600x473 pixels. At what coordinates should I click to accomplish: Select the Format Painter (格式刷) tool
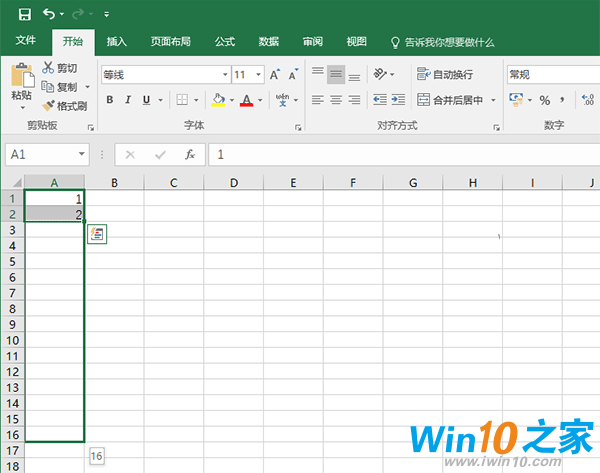(64, 106)
